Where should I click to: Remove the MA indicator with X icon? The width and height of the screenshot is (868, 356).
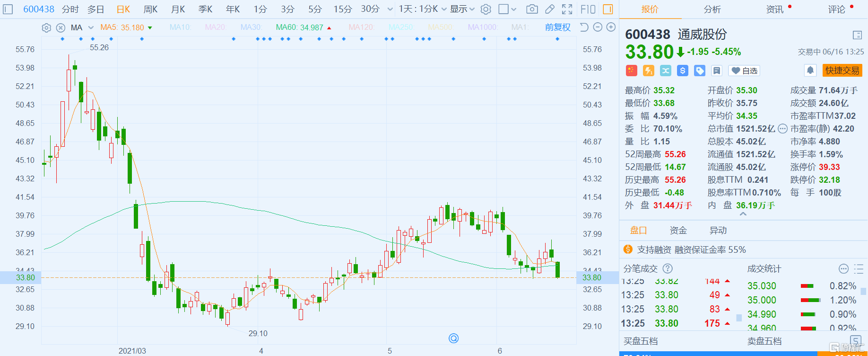click(61, 27)
